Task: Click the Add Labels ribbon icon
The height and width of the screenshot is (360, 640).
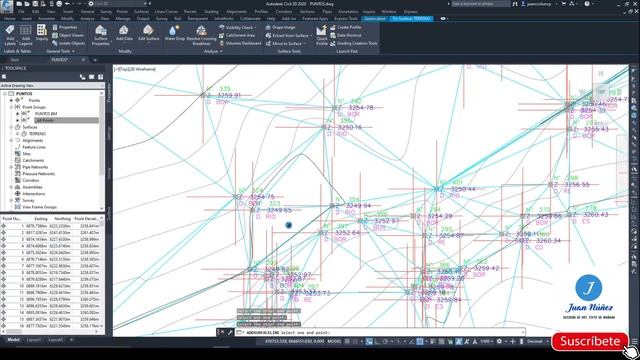Action: [x=10, y=35]
